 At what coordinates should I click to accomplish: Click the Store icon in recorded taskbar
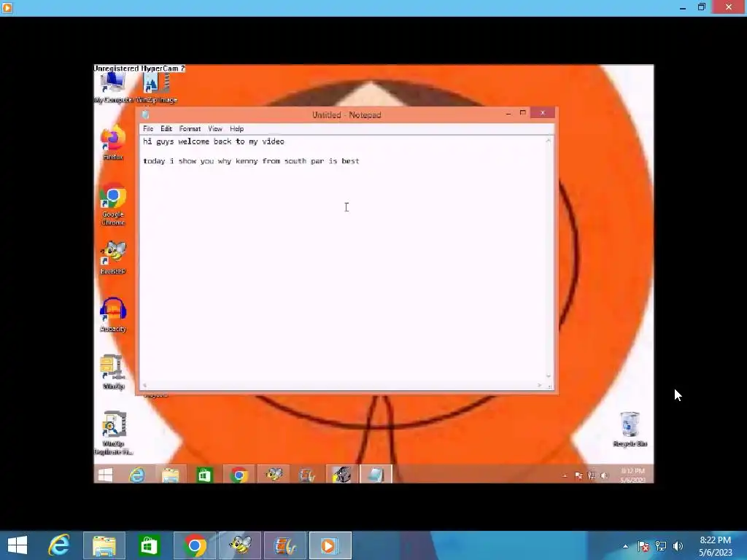[x=204, y=475]
